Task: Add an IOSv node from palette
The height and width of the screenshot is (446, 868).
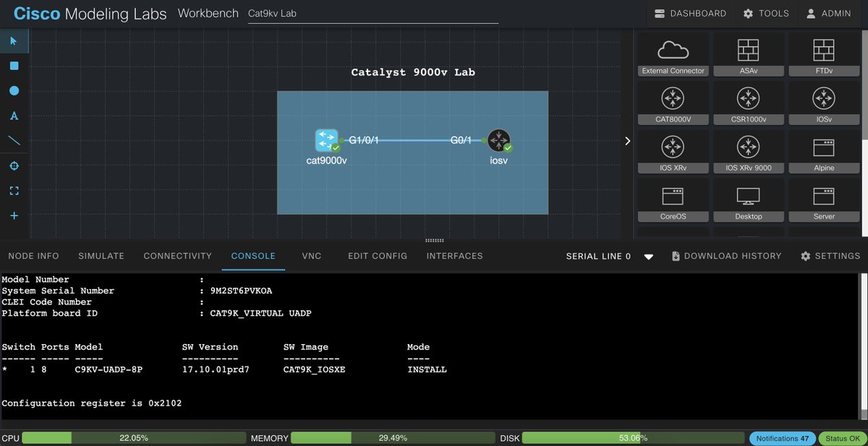Action: [824, 103]
